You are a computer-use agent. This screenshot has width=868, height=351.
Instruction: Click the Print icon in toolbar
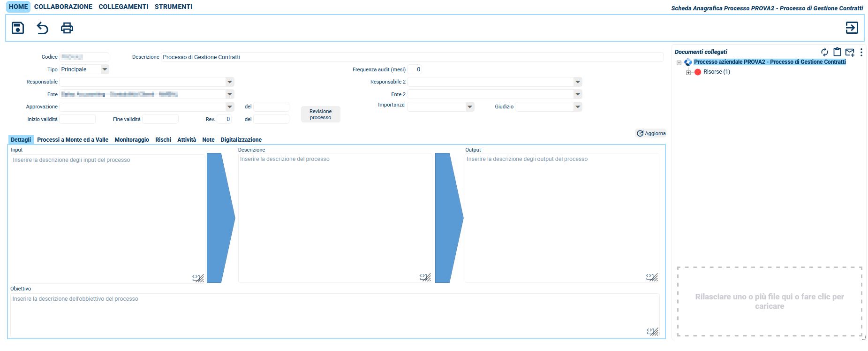click(67, 28)
